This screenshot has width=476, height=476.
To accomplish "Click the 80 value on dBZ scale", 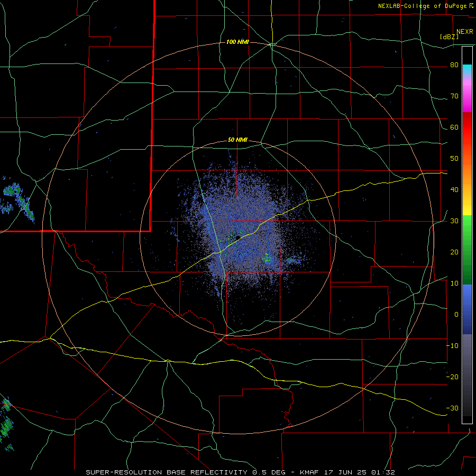I will click(454, 65).
